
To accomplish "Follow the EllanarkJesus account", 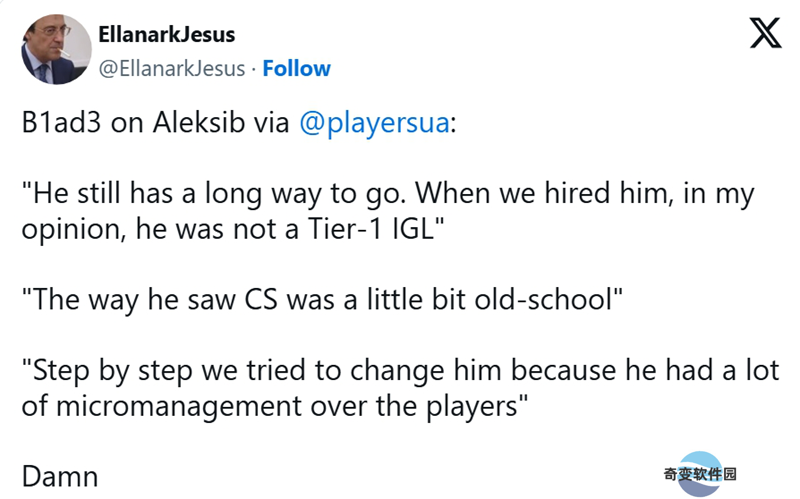I will click(296, 68).
